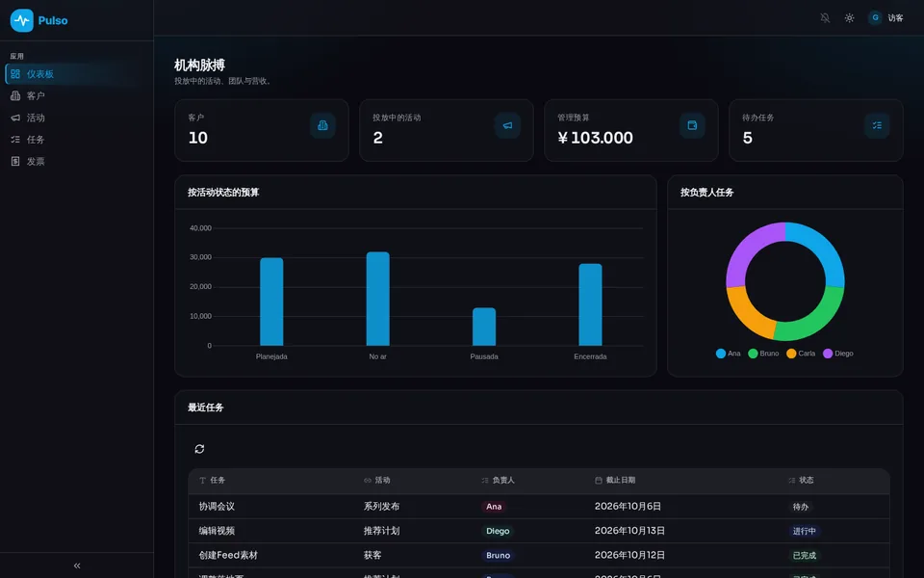The image size is (924, 578).
Task: Toggle the light theme sun icon
Action: [849, 17]
